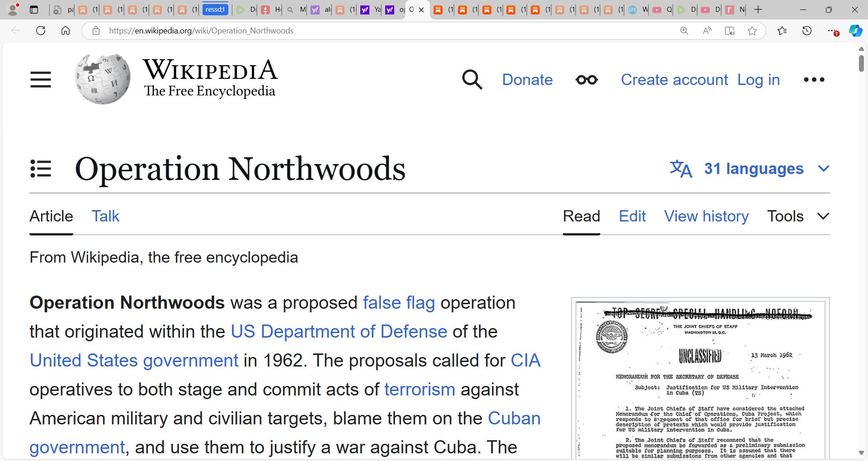Screen dimensions: 868x461
Task: Refresh the page in browser
Action: pyautogui.click(x=41, y=31)
